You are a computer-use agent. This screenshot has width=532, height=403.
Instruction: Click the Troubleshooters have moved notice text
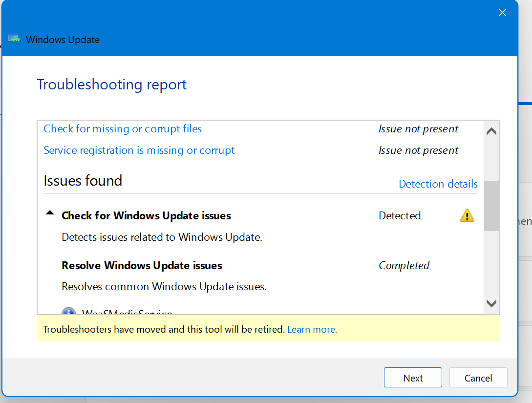[x=164, y=329]
